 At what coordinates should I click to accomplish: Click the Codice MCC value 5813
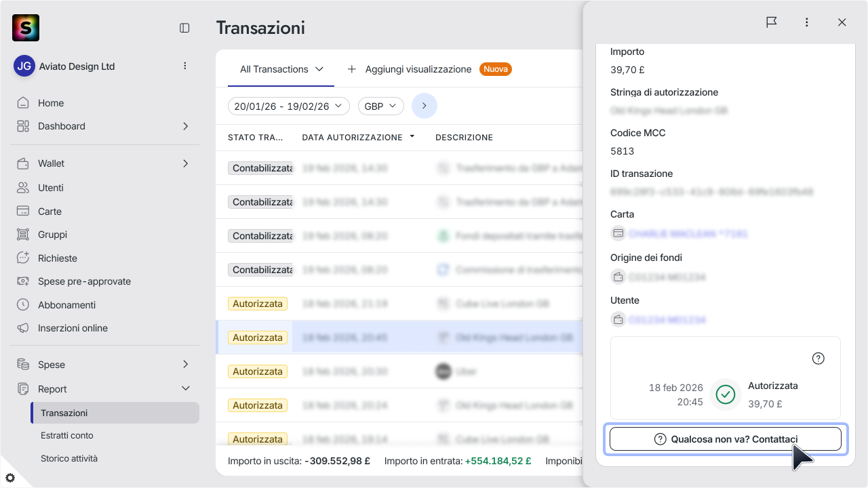622,151
